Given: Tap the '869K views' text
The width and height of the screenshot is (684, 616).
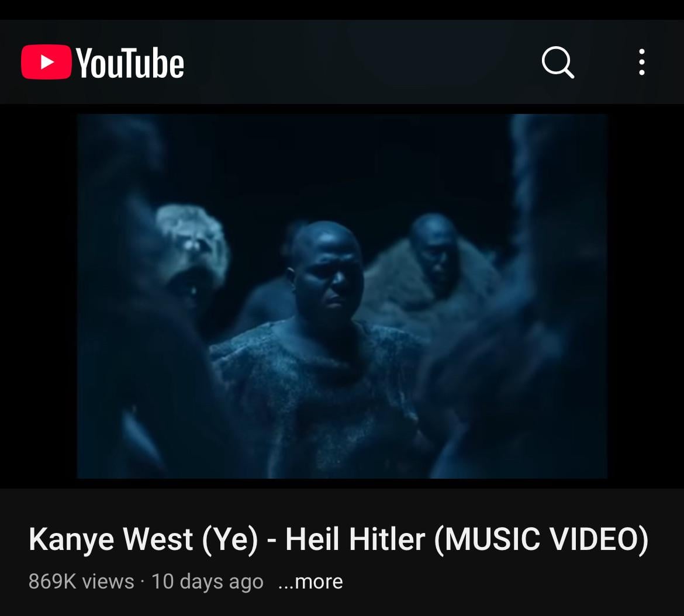Looking at the screenshot, I should [x=81, y=582].
